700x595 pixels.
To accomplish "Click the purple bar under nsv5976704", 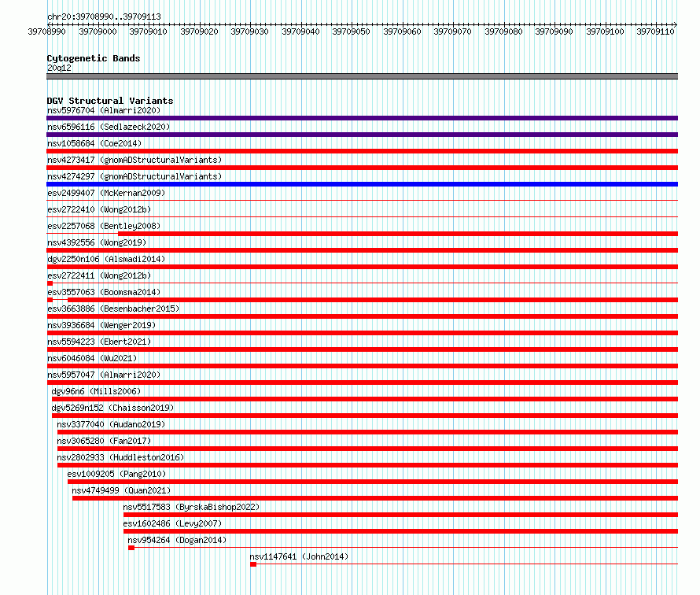I will (x=362, y=118).
